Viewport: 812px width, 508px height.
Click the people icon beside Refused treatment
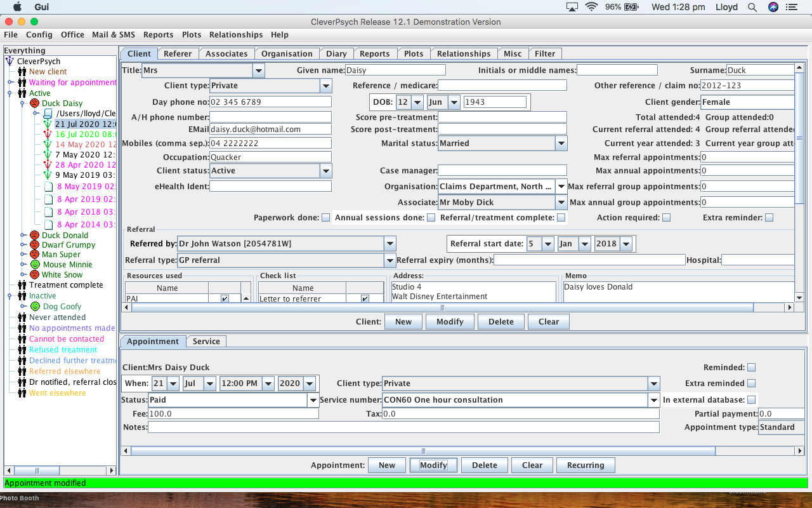[x=22, y=350]
